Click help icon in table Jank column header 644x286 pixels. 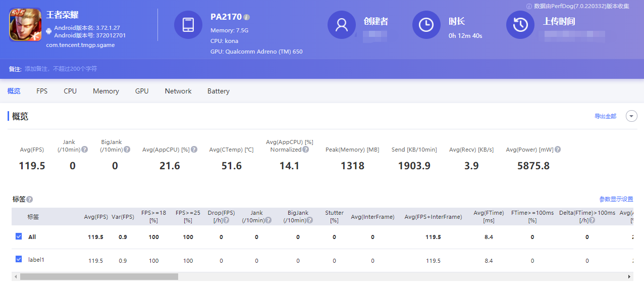point(269,220)
